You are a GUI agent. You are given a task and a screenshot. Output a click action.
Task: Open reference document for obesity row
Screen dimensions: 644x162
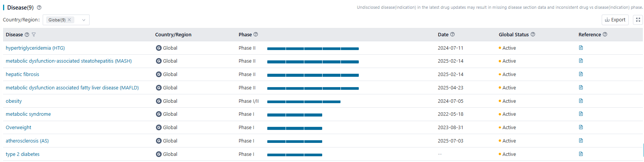pyautogui.click(x=581, y=101)
